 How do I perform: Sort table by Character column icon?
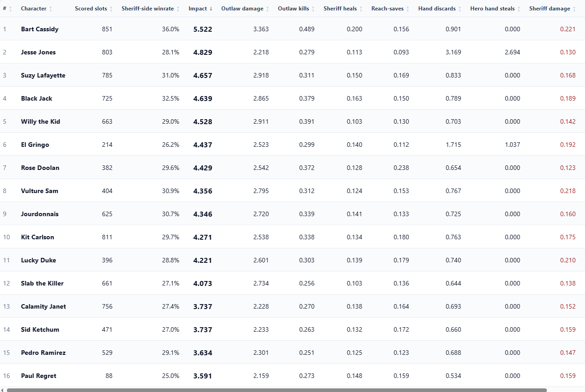point(50,9)
